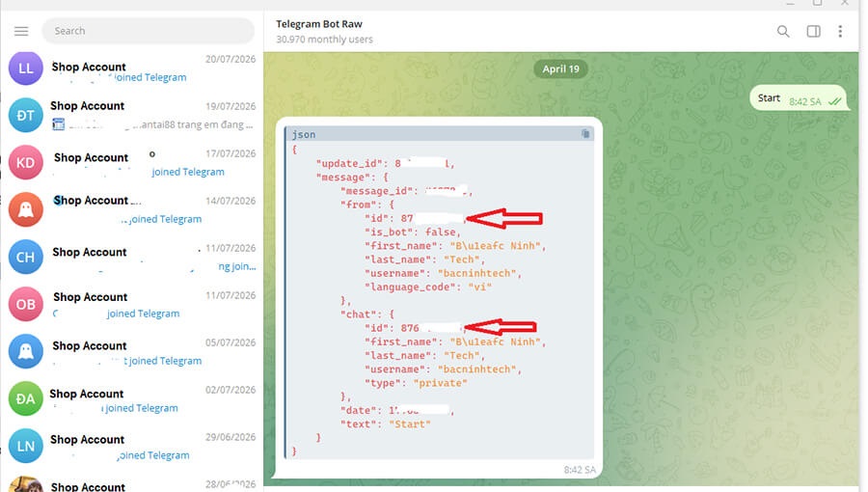Open the ĐT avatar Shop Account chat

click(x=132, y=115)
